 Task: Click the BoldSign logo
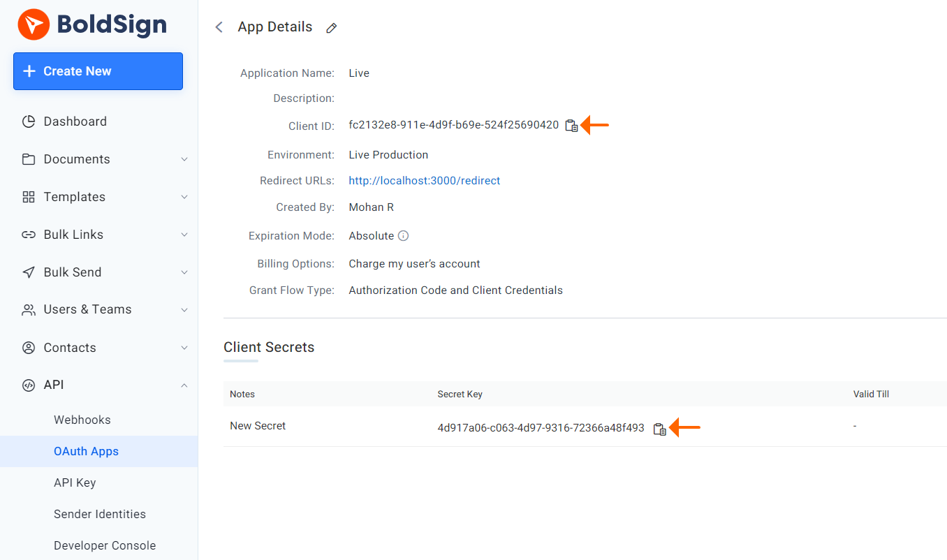click(x=91, y=24)
